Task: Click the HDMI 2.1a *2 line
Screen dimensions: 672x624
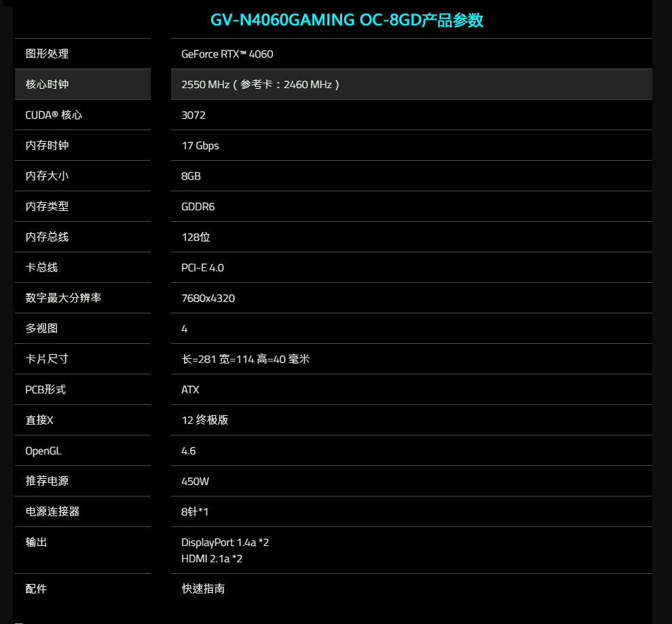Action: pos(212,558)
